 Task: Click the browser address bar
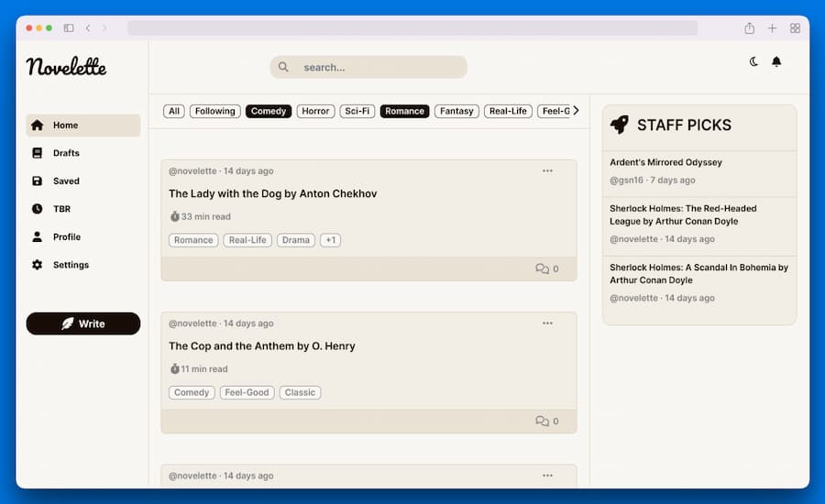pyautogui.click(x=413, y=27)
